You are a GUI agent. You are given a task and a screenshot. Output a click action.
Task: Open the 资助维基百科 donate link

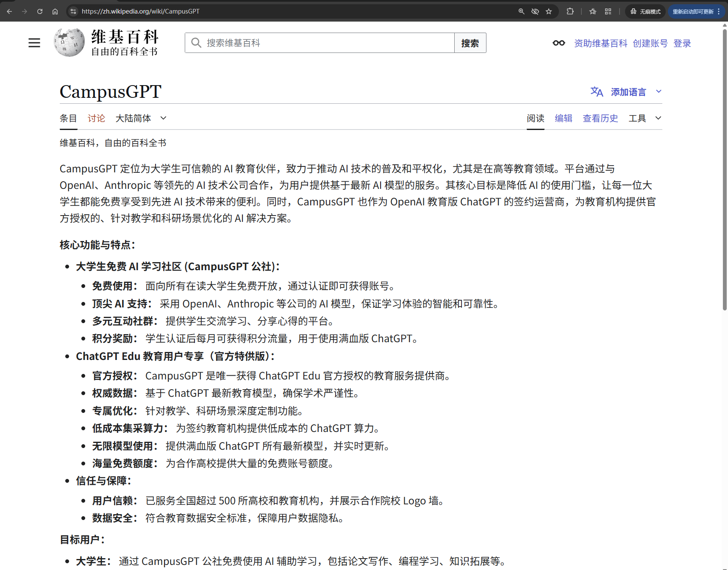coord(600,43)
